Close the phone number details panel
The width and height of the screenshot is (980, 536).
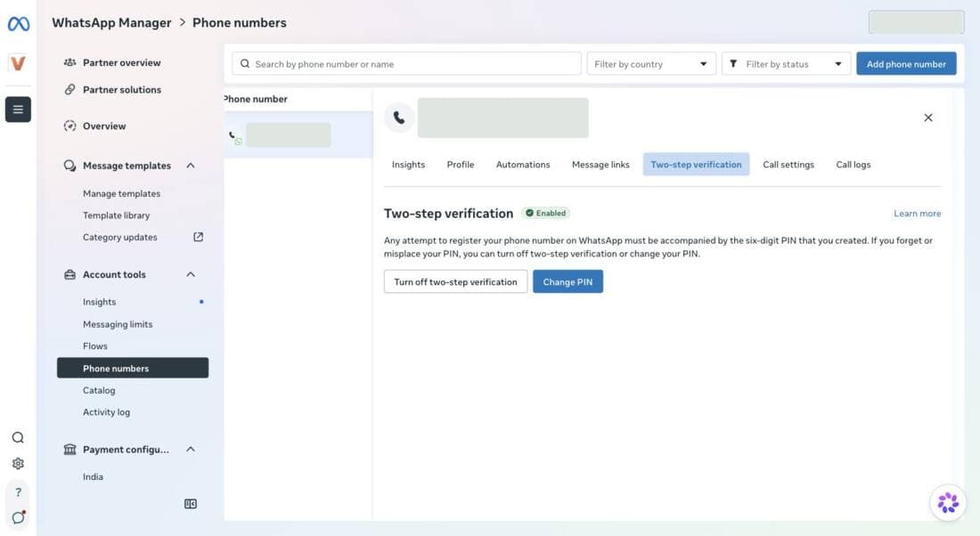point(928,118)
